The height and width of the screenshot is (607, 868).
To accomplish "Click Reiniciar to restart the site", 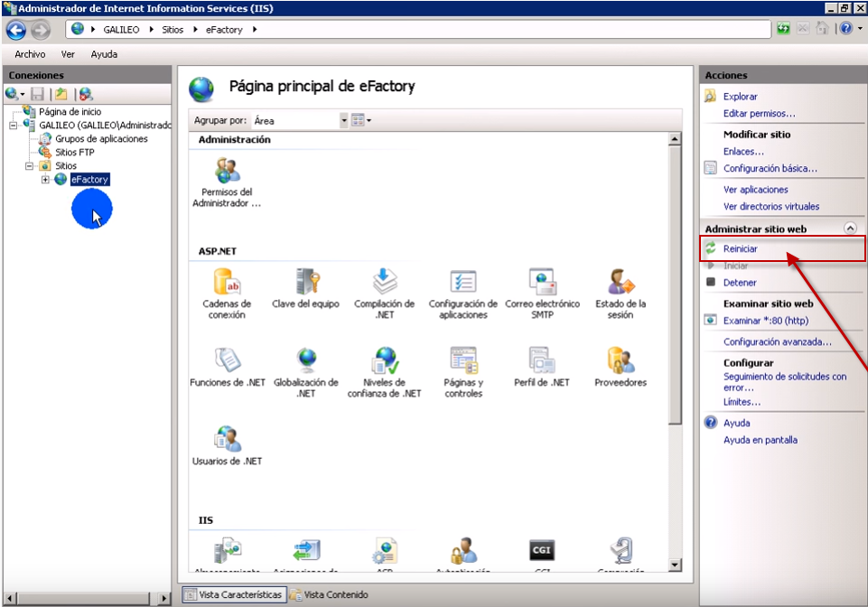I will coord(740,248).
